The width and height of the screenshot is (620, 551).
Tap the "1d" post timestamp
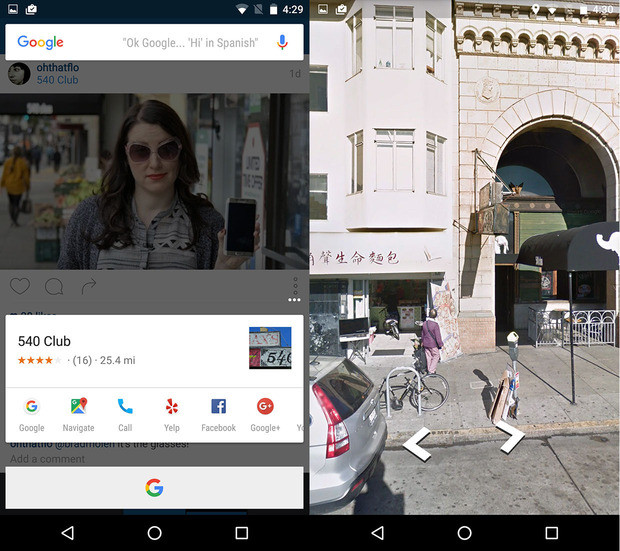coord(295,74)
